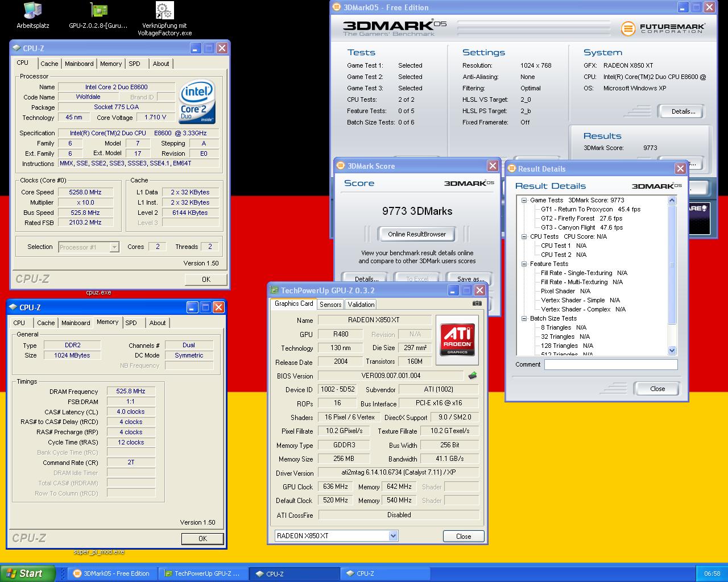Switch to Sensors tab in GPU-Z
Screen dimensions: 728x582
click(x=330, y=305)
